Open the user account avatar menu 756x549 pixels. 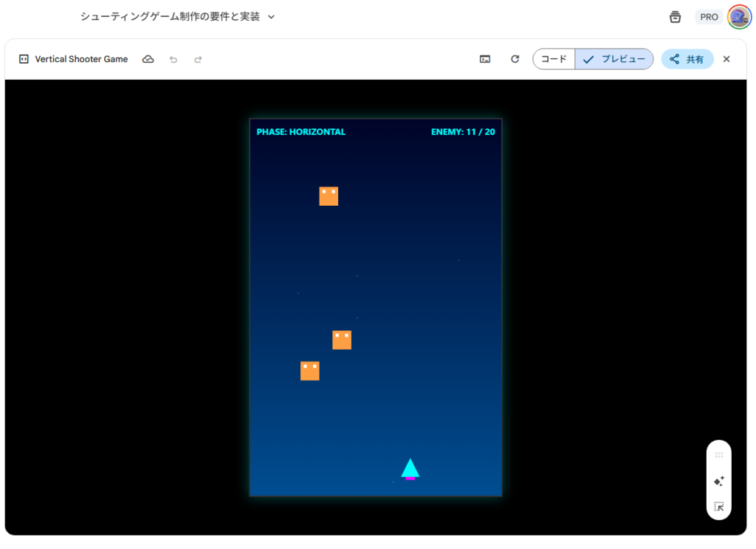(738, 17)
